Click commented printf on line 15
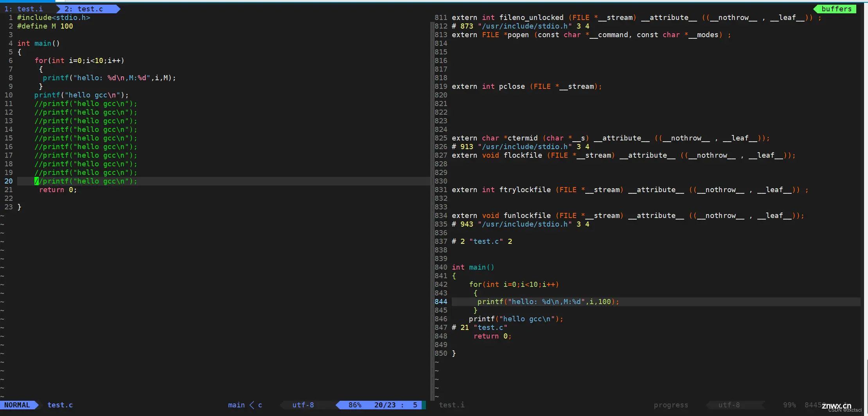This screenshot has height=416, width=868. pos(86,138)
